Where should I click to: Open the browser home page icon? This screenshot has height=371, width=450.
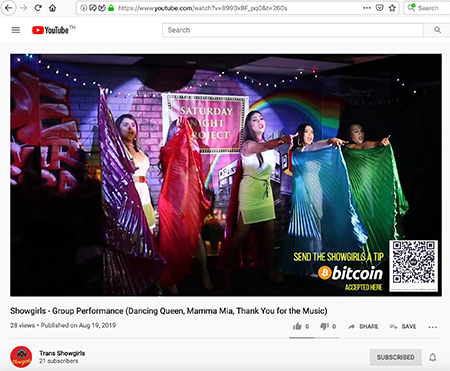point(53,8)
